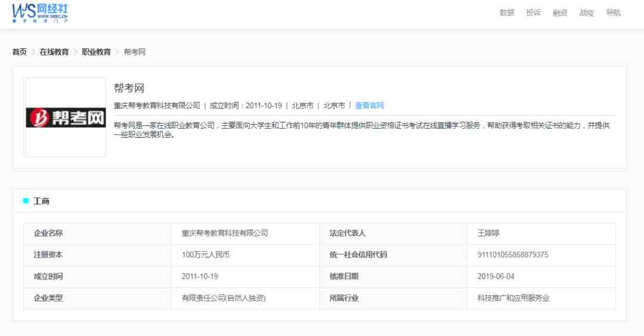Open the 查看官网 link
Image resolution: width=644 pixels, height=336 pixels.
(x=369, y=106)
